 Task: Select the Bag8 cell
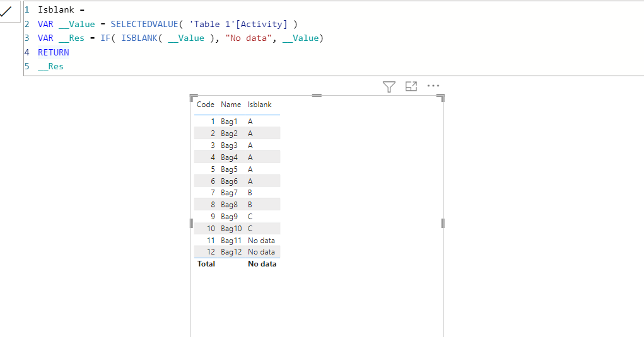pyautogui.click(x=229, y=205)
